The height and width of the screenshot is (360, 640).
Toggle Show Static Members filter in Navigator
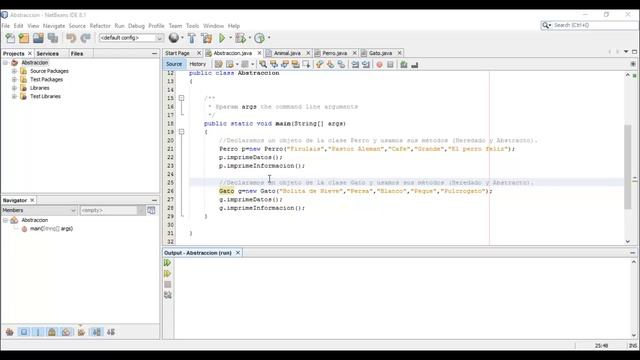point(38,332)
